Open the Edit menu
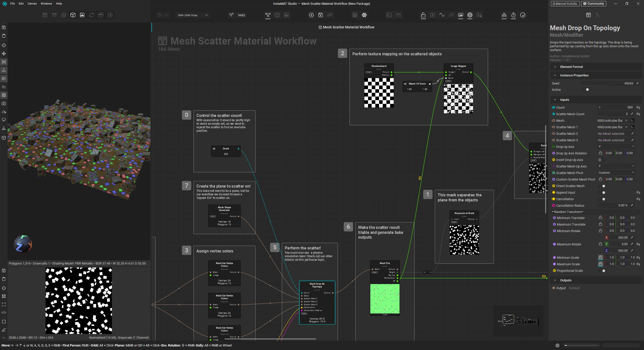The image size is (644, 350). [x=21, y=4]
